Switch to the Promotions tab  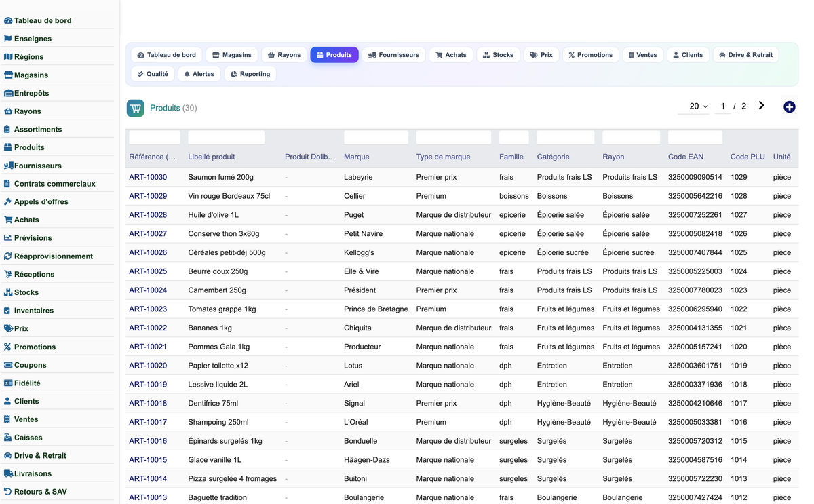[x=590, y=55]
